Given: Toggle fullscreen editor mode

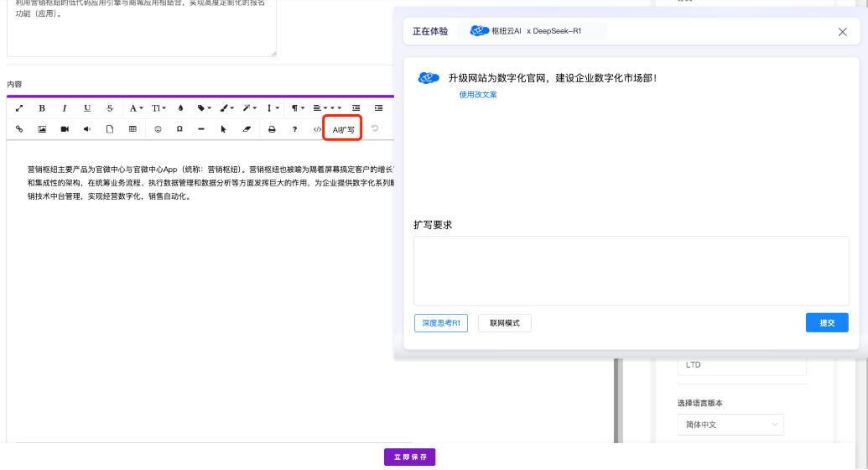Looking at the screenshot, I should click(x=19, y=108).
